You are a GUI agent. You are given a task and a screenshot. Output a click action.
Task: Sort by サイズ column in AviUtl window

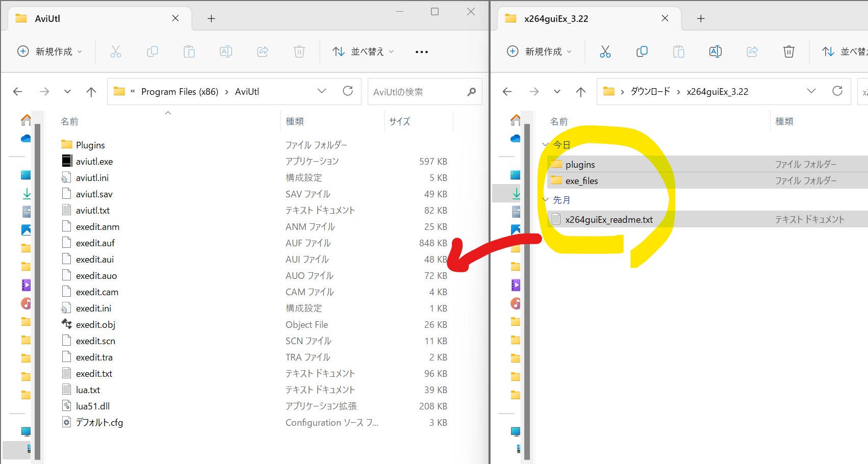[399, 121]
